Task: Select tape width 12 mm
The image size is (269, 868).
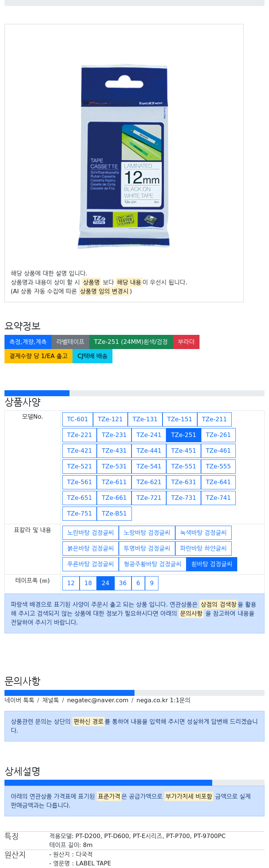Action: [x=71, y=583]
